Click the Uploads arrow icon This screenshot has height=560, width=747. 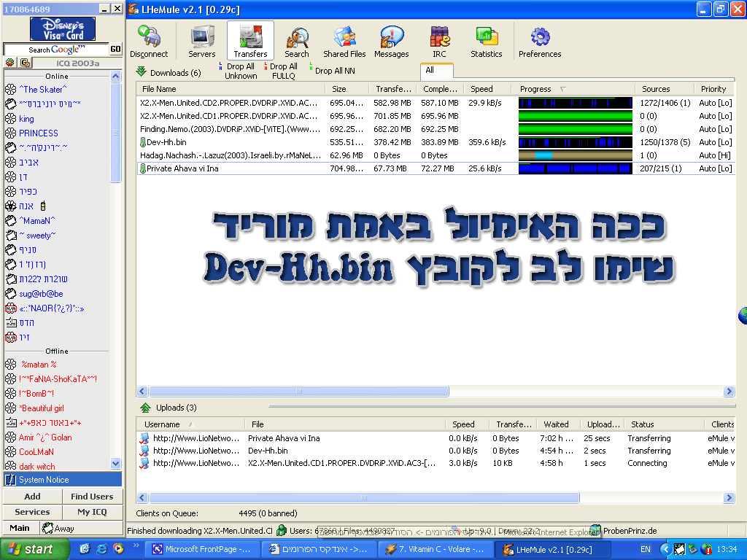(x=145, y=408)
